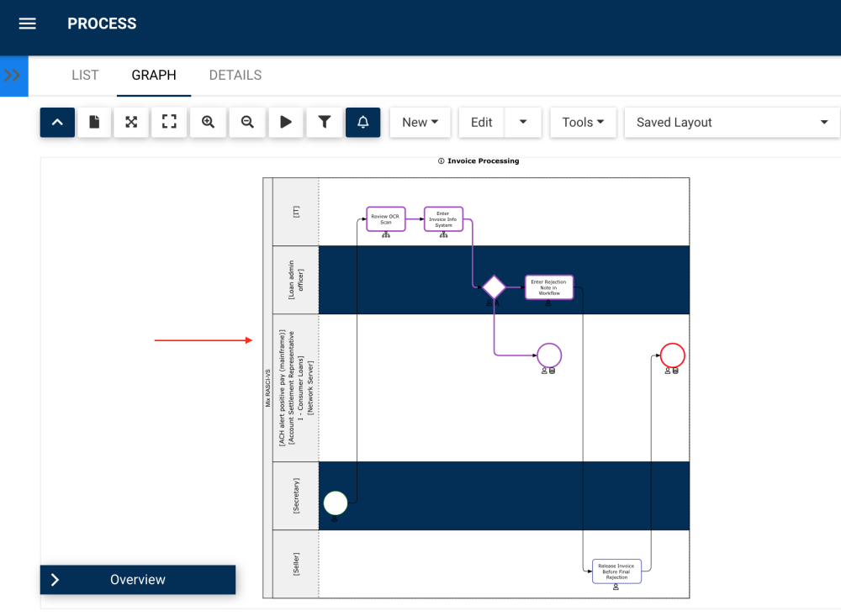Select the Review OCR Scan task node

coord(386,219)
